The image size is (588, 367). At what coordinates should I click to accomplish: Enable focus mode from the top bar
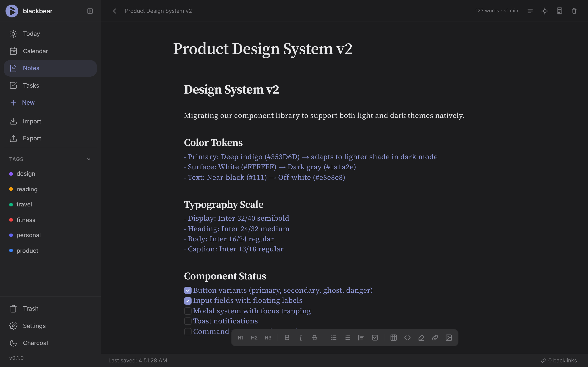(x=545, y=11)
